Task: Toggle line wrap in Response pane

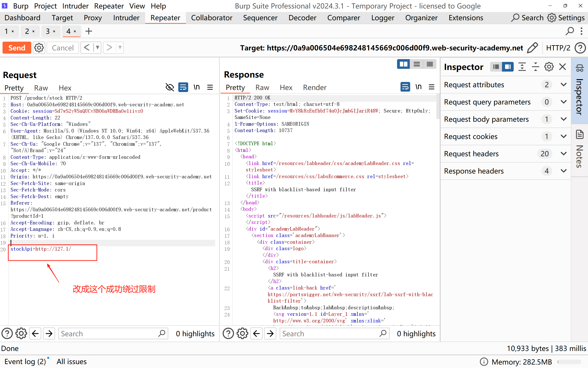Action: click(405, 87)
